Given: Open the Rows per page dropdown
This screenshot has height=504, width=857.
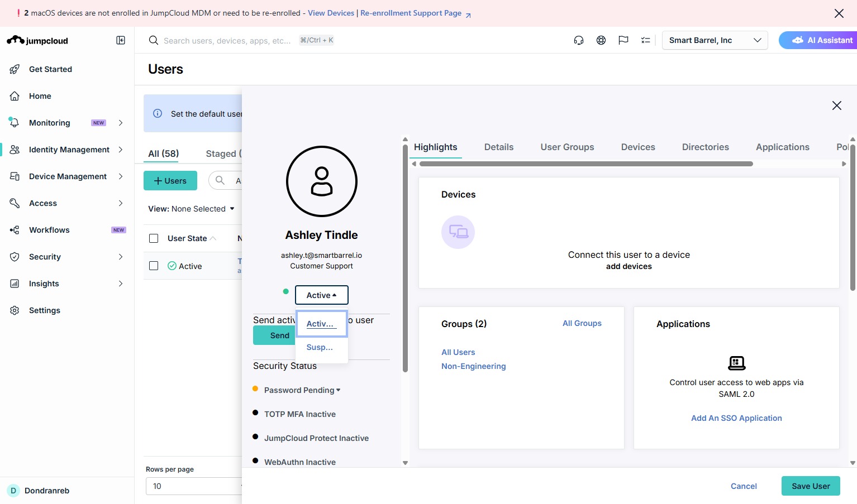Looking at the screenshot, I should pos(194,486).
